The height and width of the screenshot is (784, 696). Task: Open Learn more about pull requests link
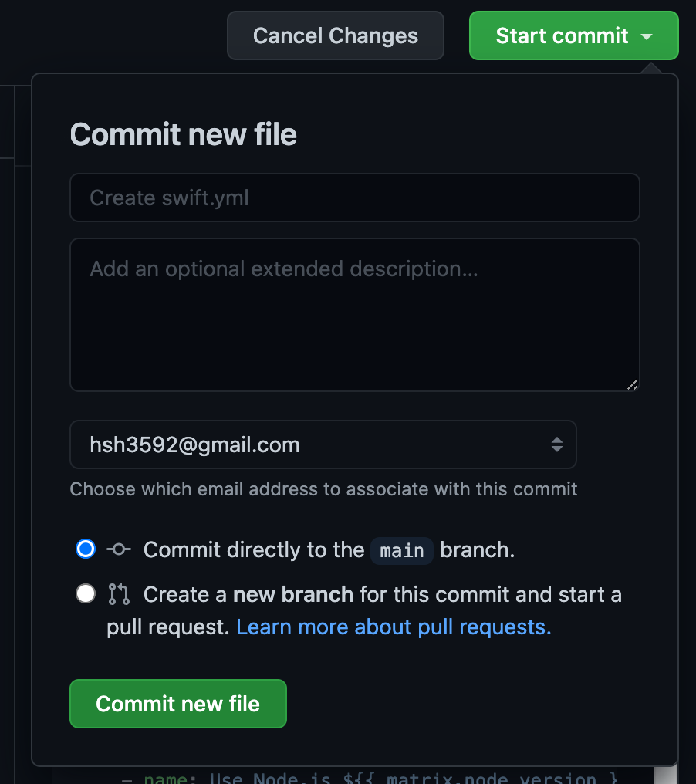(394, 627)
